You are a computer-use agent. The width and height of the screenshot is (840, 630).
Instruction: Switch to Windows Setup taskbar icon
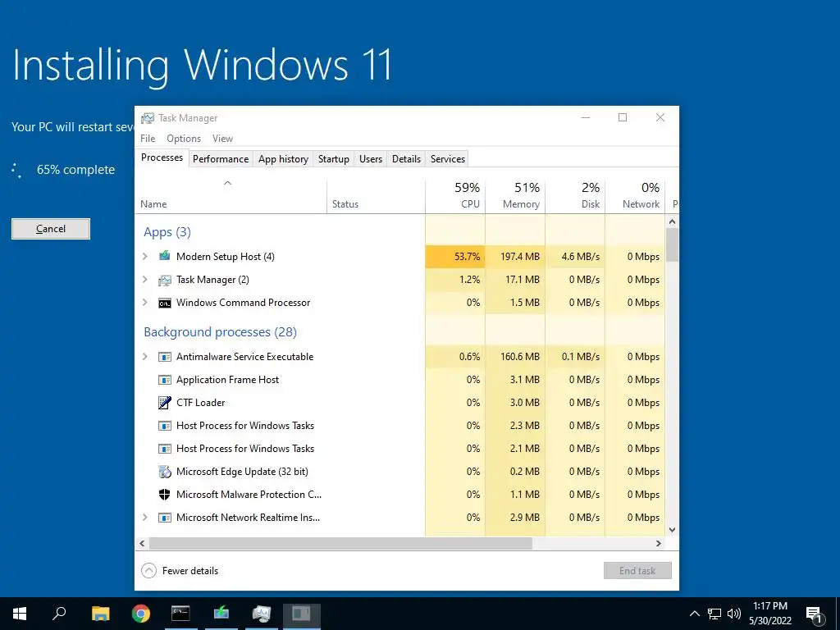(x=221, y=614)
